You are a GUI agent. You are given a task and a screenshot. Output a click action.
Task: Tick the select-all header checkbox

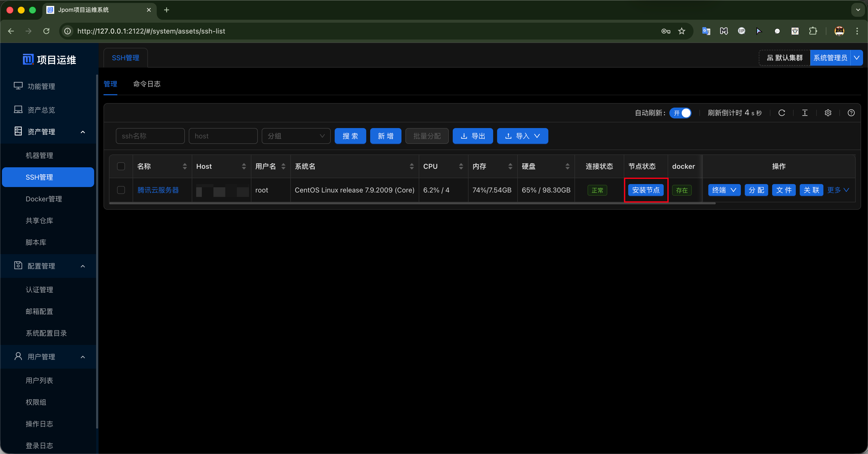121,166
